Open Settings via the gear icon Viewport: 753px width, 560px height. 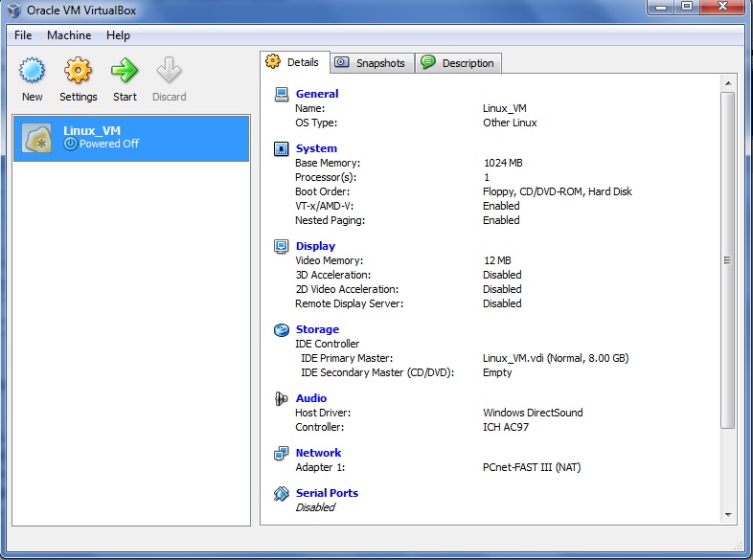click(78, 71)
